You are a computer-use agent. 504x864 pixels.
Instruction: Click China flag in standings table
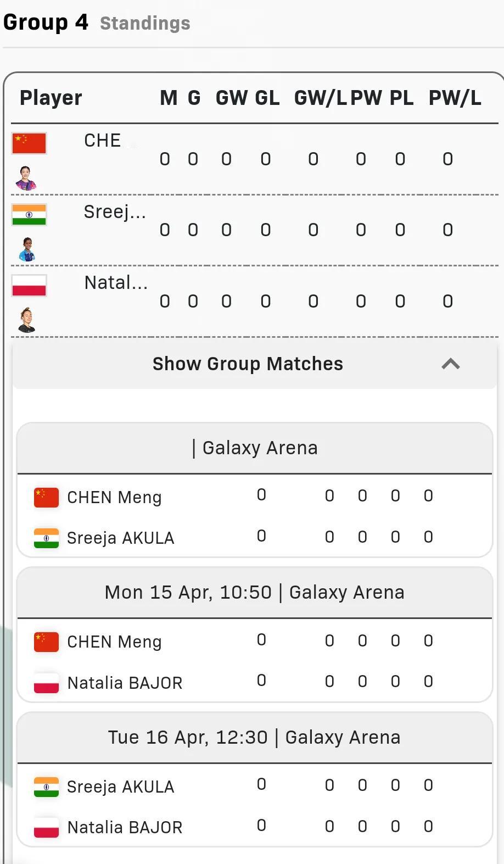(29, 143)
